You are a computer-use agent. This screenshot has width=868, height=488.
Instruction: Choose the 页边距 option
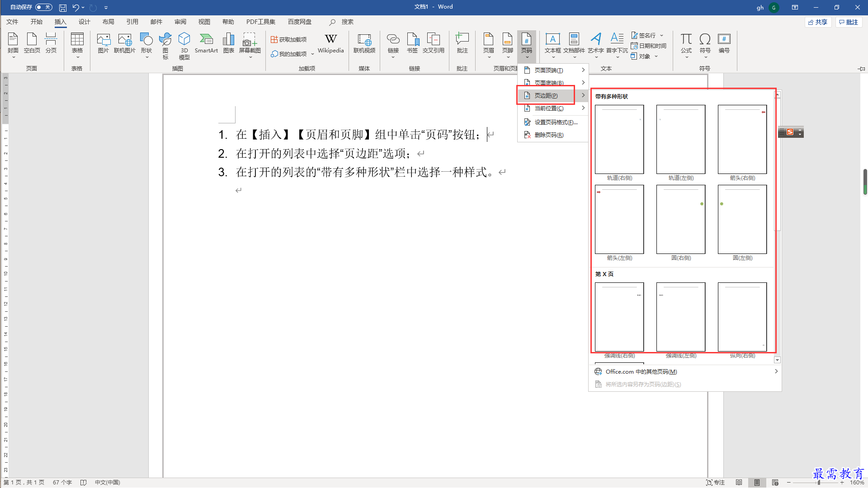pyautogui.click(x=553, y=95)
